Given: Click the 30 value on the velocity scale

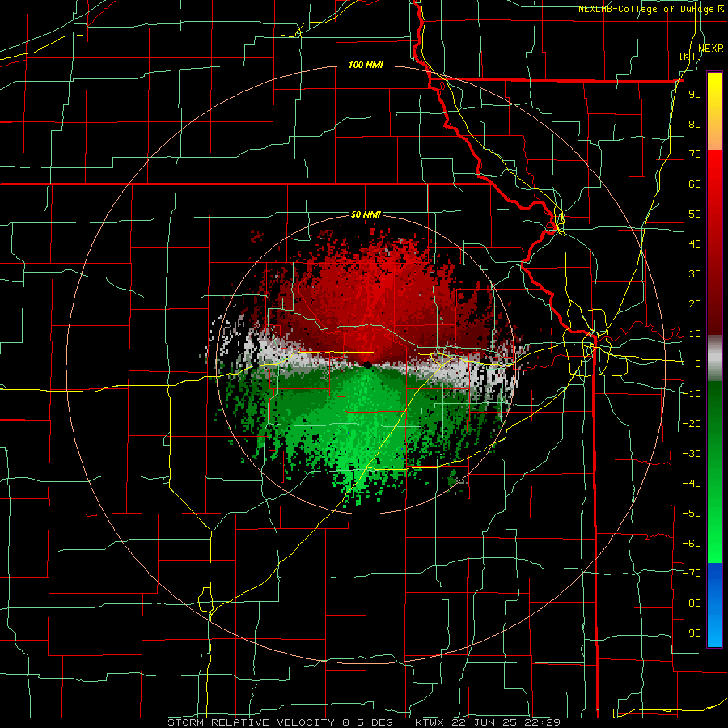Looking at the screenshot, I should (x=695, y=274).
